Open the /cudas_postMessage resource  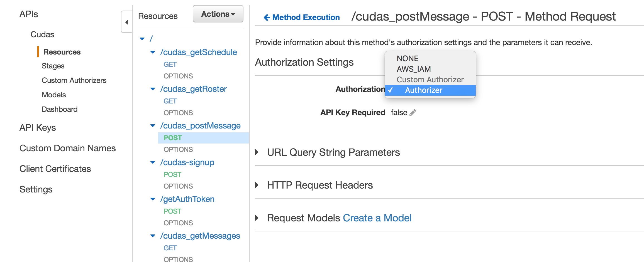pos(200,126)
